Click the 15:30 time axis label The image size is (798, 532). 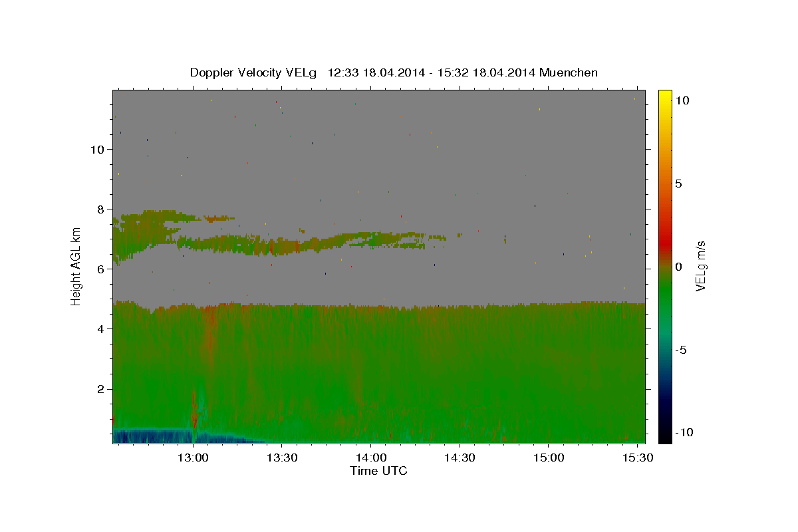[636, 458]
